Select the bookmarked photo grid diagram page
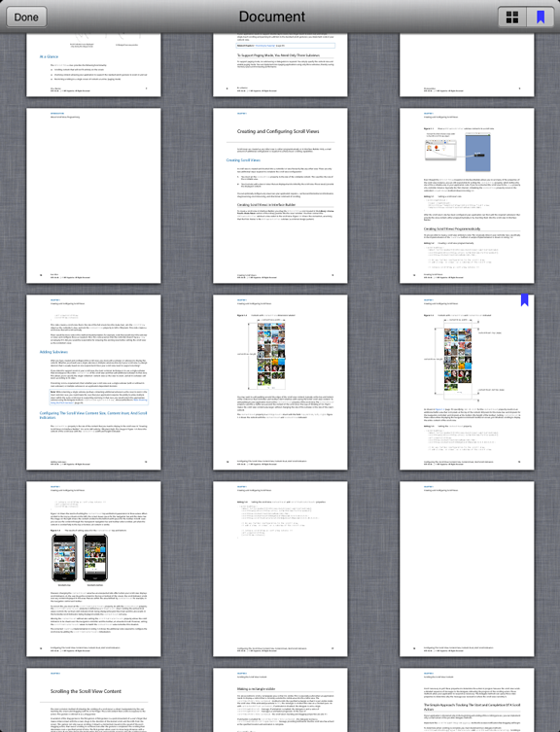Screen dimensions: 560x732 pyautogui.click(x=467, y=382)
